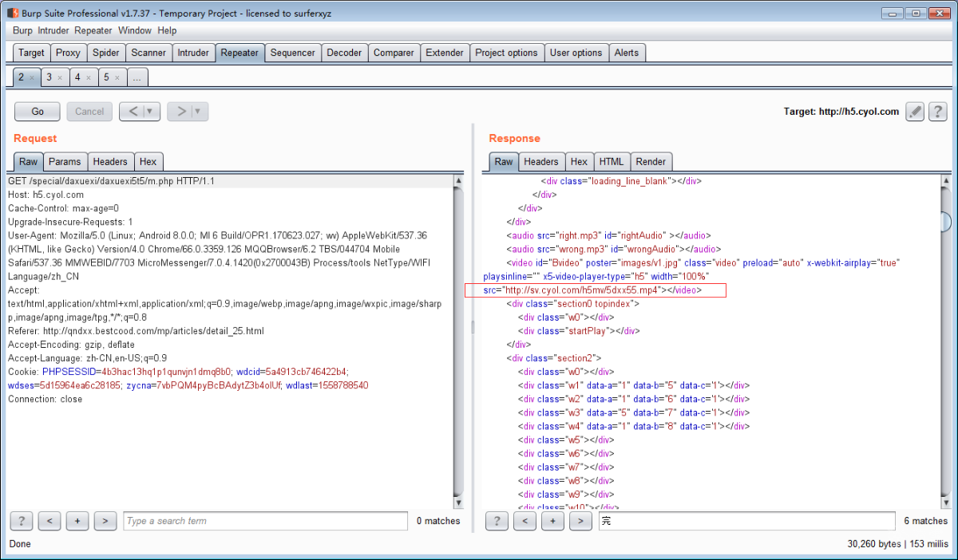Click the plus button in response search
The height and width of the screenshot is (560, 958).
[x=553, y=521]
